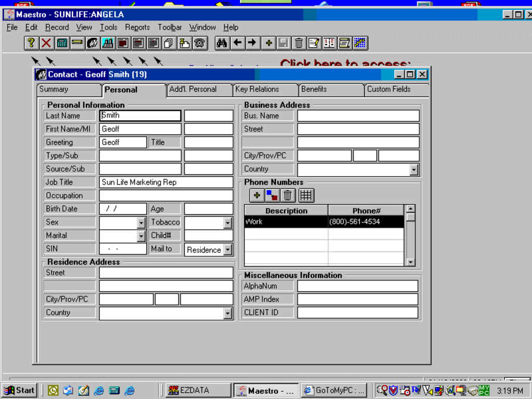Click the Birth Date field
Image resolution: width=532 pixels, height=399 pixels.
[x=123, y=209]
